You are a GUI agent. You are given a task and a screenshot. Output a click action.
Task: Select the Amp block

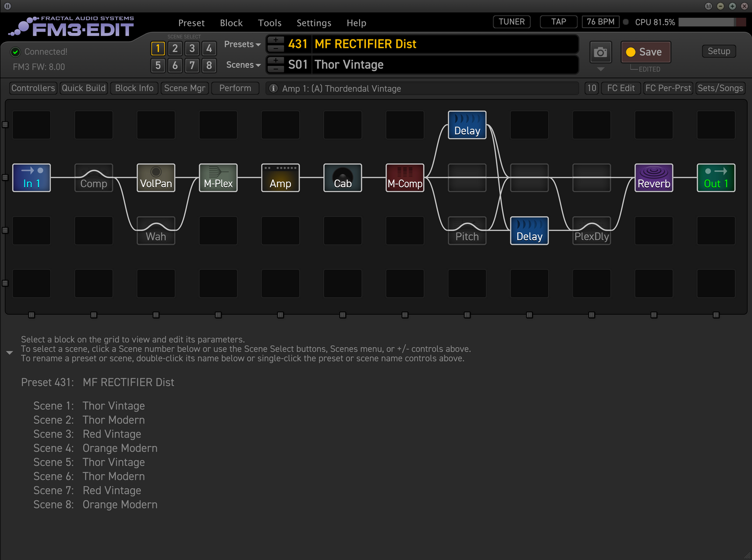coord(281,177)
